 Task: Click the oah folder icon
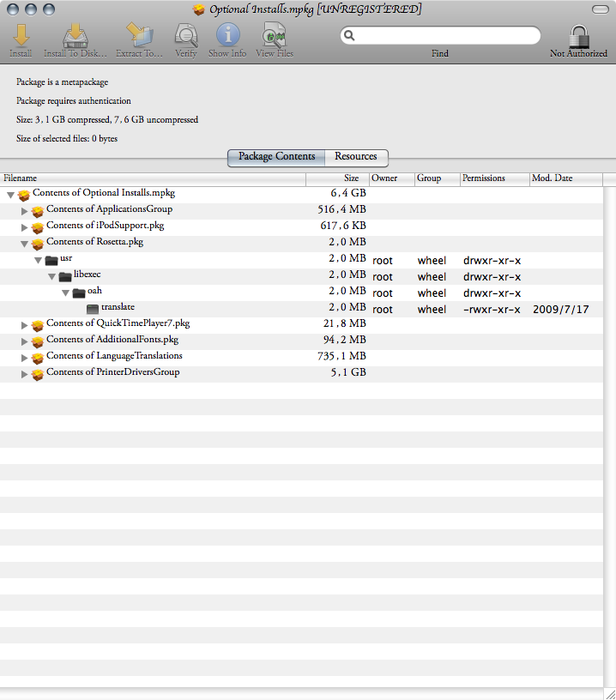point(79,293)
